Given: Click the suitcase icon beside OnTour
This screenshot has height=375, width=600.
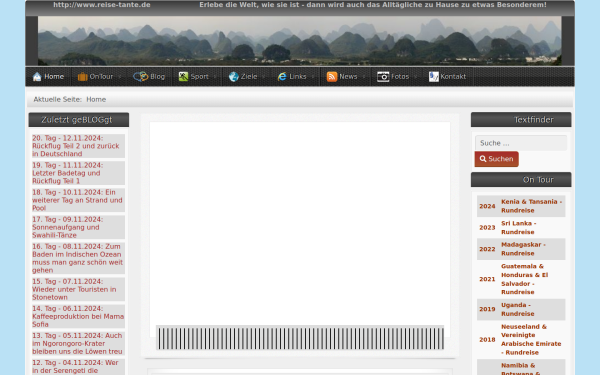Looking at the screenshot, I should pyautogui.click(x=82, y=77).
